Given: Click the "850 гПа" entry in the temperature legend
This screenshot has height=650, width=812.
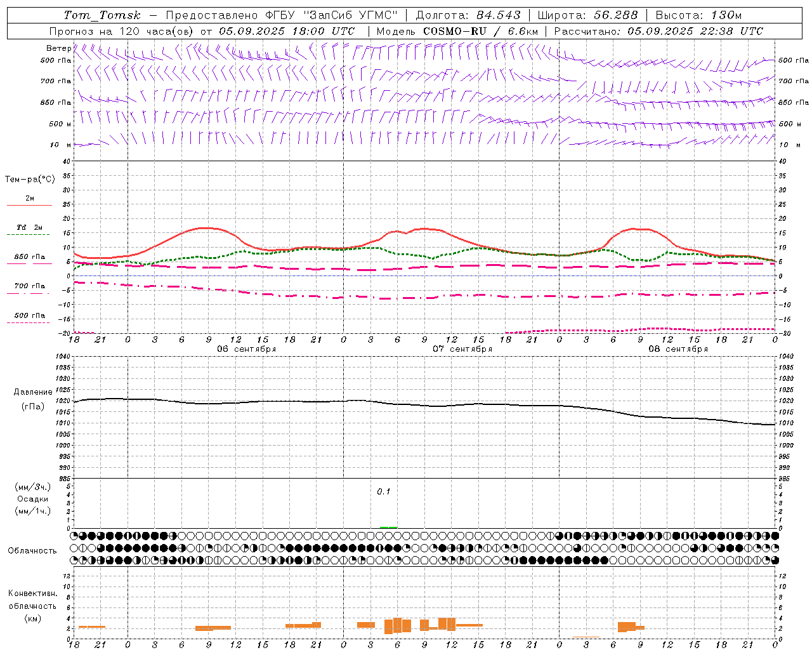Looking at the screenshot, I should (30, 257).
